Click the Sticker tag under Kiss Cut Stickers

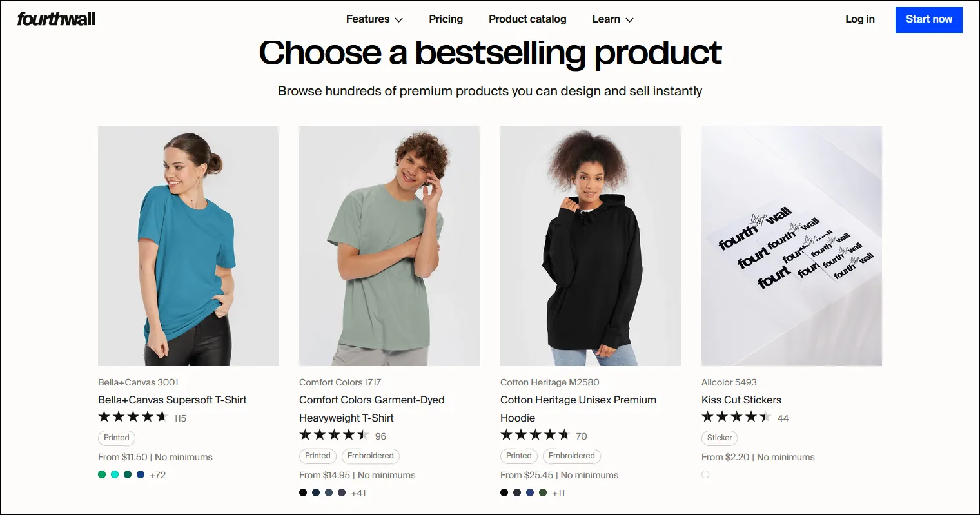pyautogui.click(x=720, y=438)
